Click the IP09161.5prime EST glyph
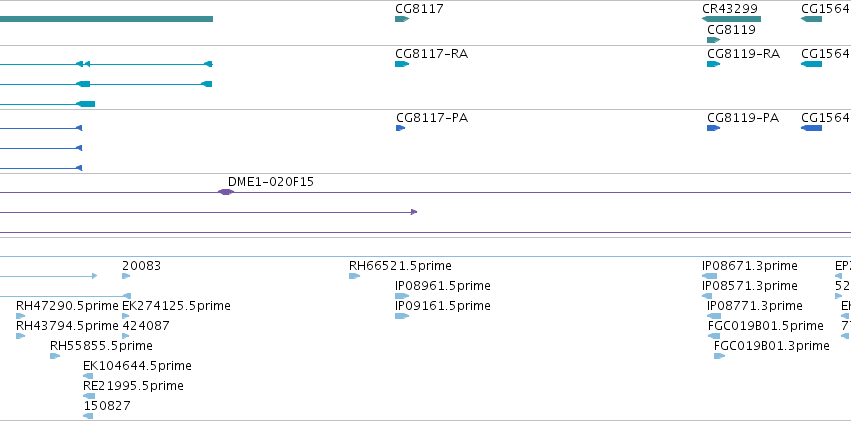This screenshot has height=421, width=851. pos(402,316)
